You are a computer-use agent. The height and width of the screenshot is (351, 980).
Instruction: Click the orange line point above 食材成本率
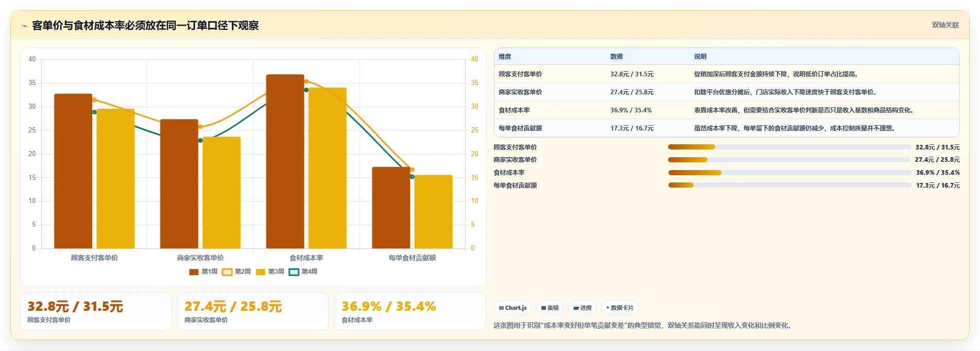[306, 81]
